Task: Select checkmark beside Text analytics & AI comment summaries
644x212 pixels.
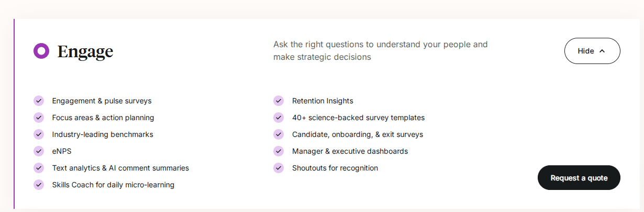Action: [39, 168]
